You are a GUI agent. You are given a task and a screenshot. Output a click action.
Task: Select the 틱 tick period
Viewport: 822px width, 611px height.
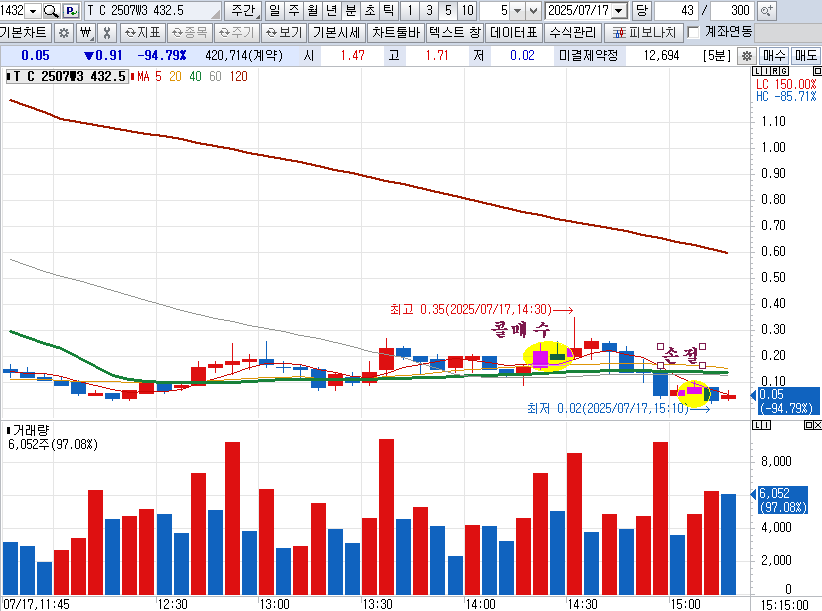(x=388, y=10)
